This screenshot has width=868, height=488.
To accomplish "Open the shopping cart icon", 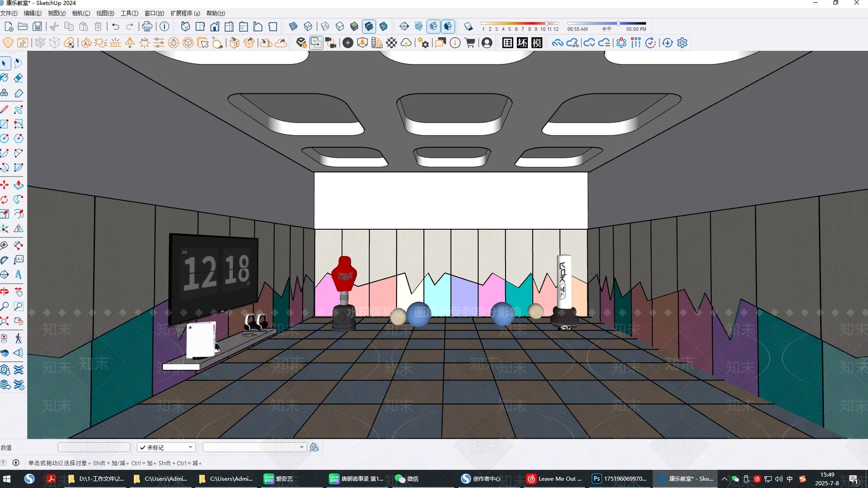I will click(470, 43).
